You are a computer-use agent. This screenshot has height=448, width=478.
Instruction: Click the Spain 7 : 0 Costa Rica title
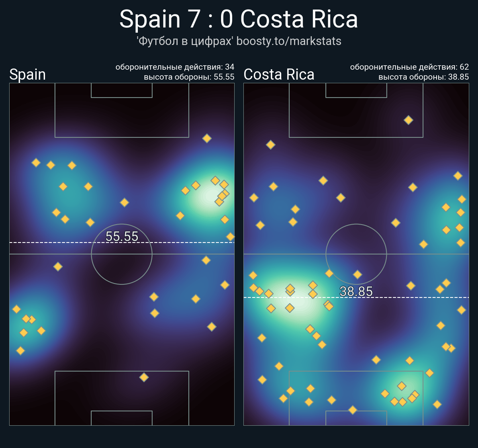(x=239, y=19)
